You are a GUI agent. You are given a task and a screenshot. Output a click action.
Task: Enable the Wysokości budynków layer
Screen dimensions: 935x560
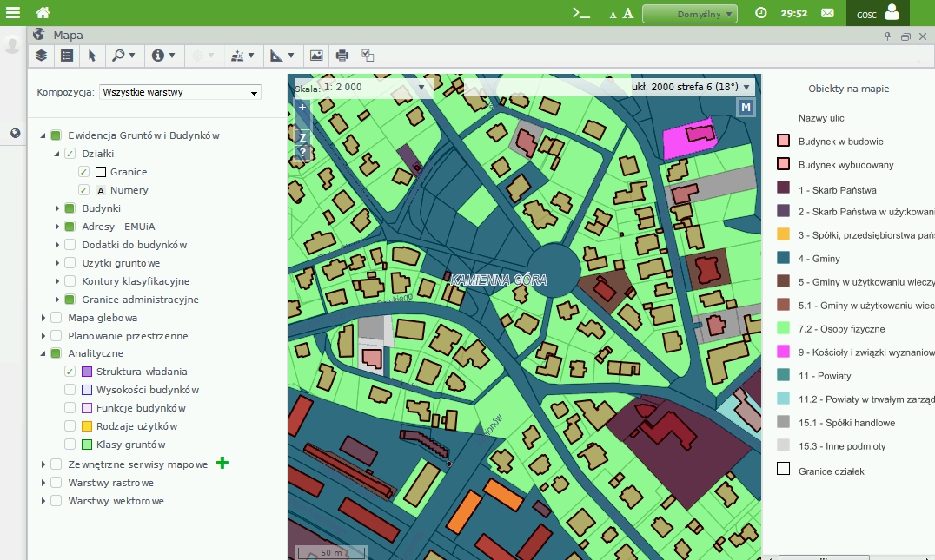tap(70, 390)
